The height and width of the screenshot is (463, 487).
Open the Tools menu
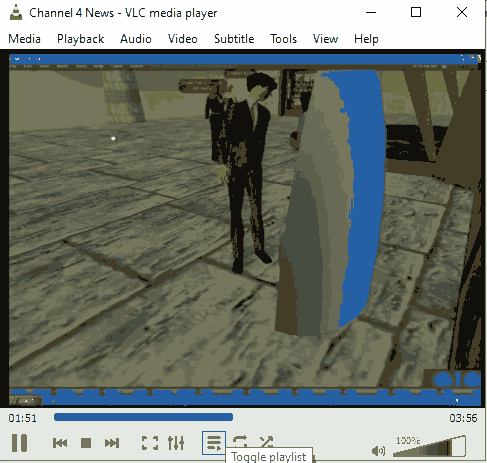pyautogui.click(x=283, y=39)
